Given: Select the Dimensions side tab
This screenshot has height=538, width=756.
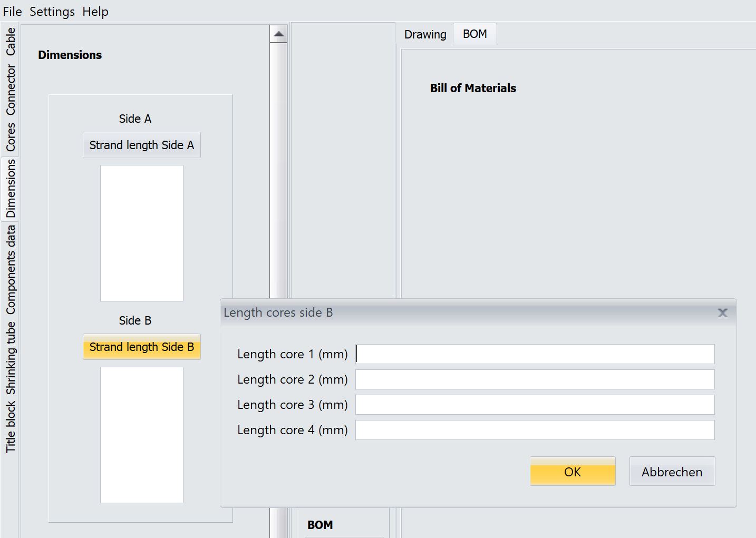Looking at the screenshot, I should (11, 188).
